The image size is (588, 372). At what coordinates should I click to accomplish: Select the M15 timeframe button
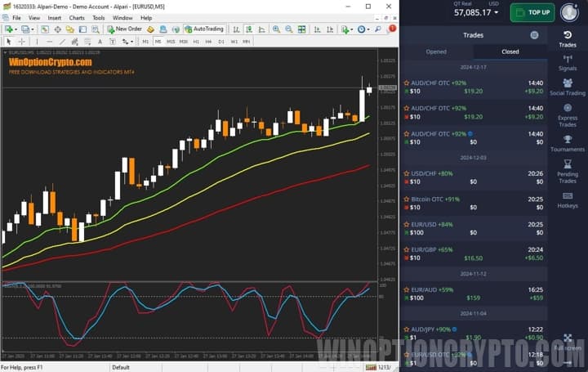point(171,41)
